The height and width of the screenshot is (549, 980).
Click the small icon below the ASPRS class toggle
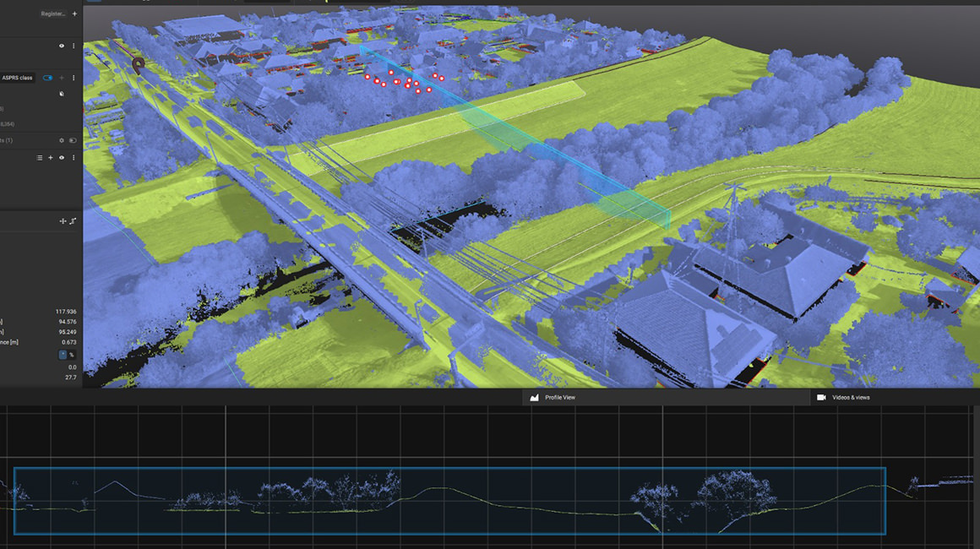point(62,94)
